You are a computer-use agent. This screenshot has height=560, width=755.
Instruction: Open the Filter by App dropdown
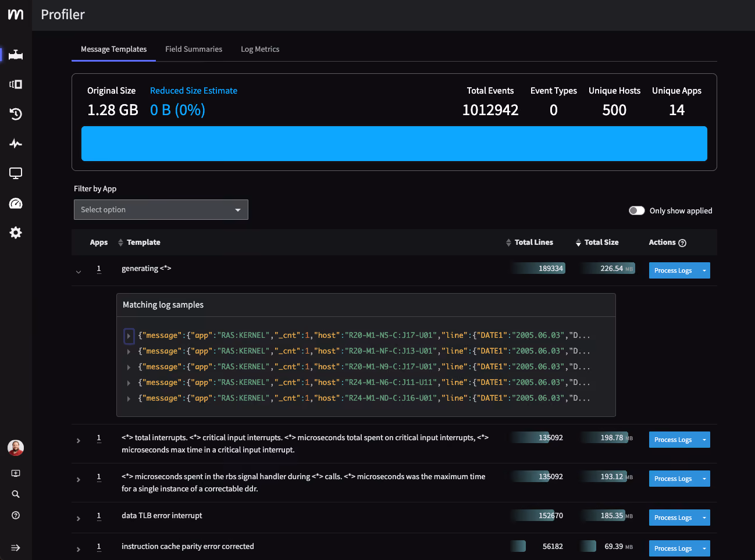pyautogui.click(x=161, y=209)
